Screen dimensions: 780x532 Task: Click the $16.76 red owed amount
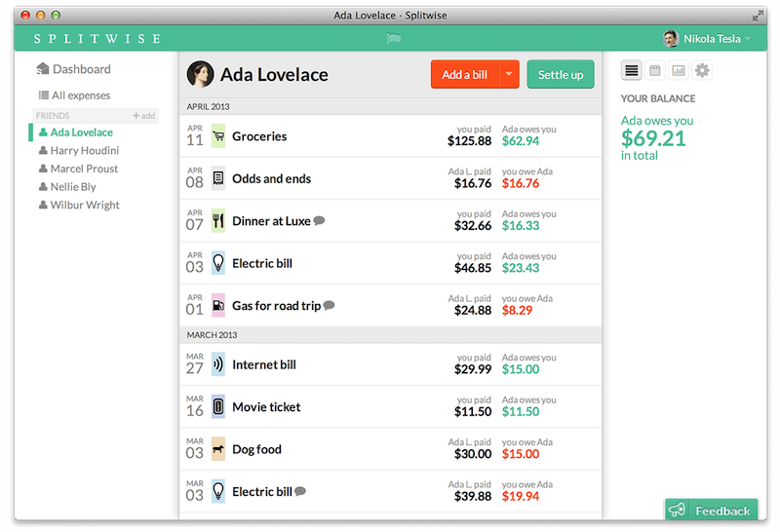click(x=521, y=183)
